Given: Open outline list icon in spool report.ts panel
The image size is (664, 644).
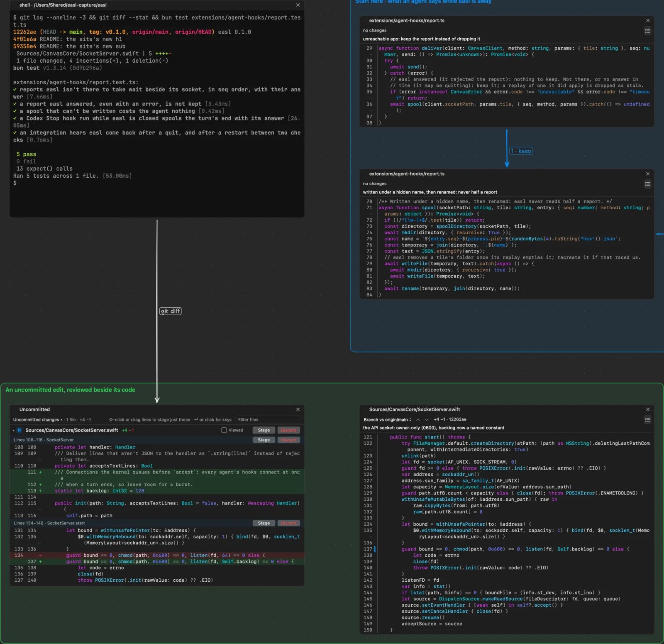Looking at the screenshot, I should [647, 184].
